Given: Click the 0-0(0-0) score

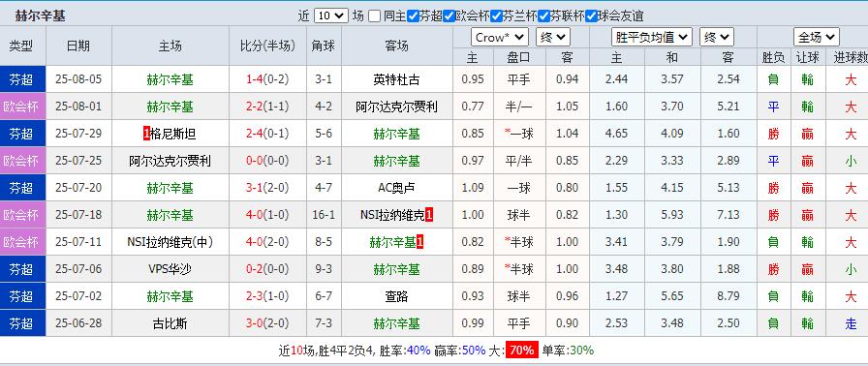Looking at the screenshot, I should [x=267, y=161].
